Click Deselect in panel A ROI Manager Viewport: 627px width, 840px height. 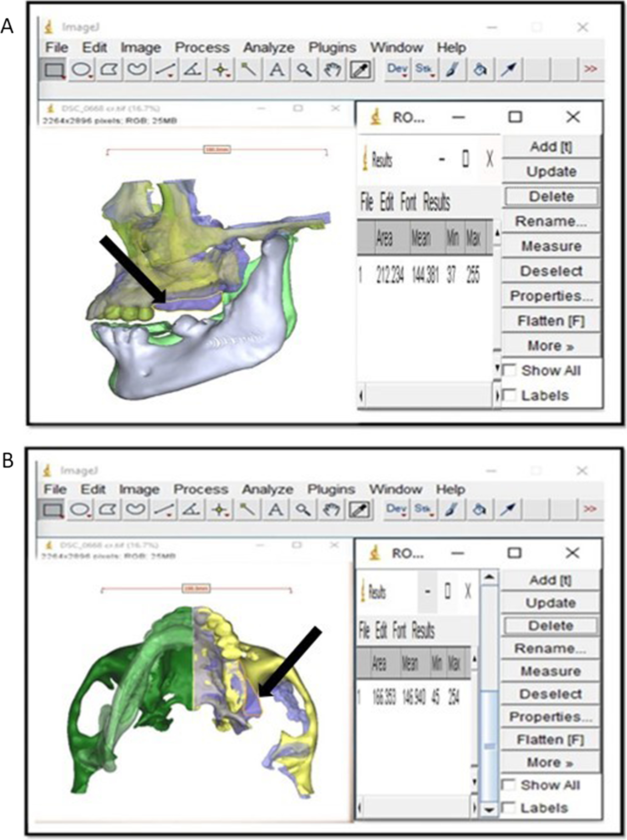tap(551, 271)
